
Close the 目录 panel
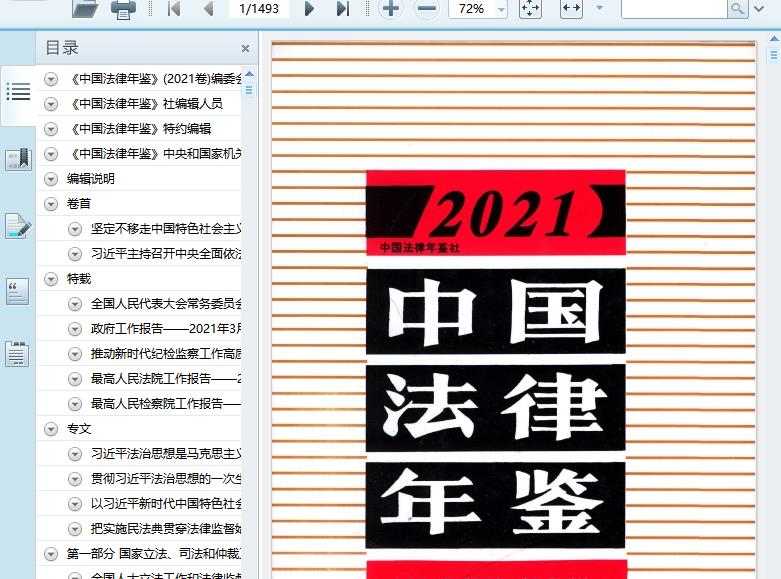click(x=245, y=48)
